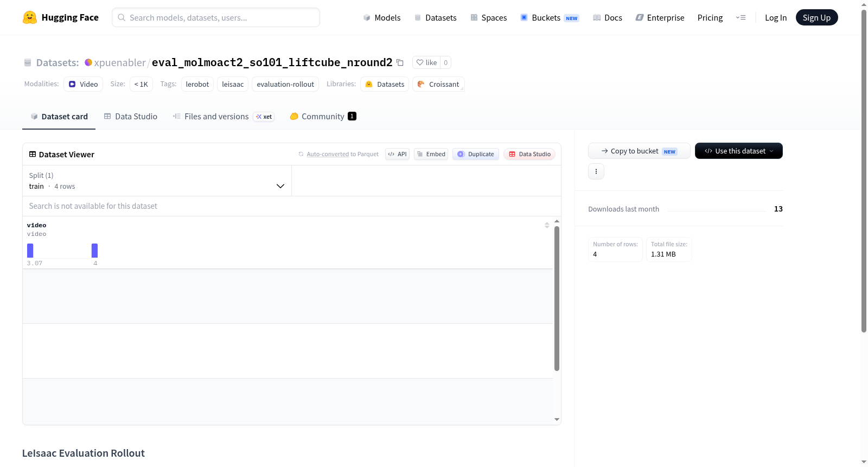Image resolution: width=868 pixels, height=467 pixels.
Task: Open the xpuenabler user profile link
Action: (120, 62)
